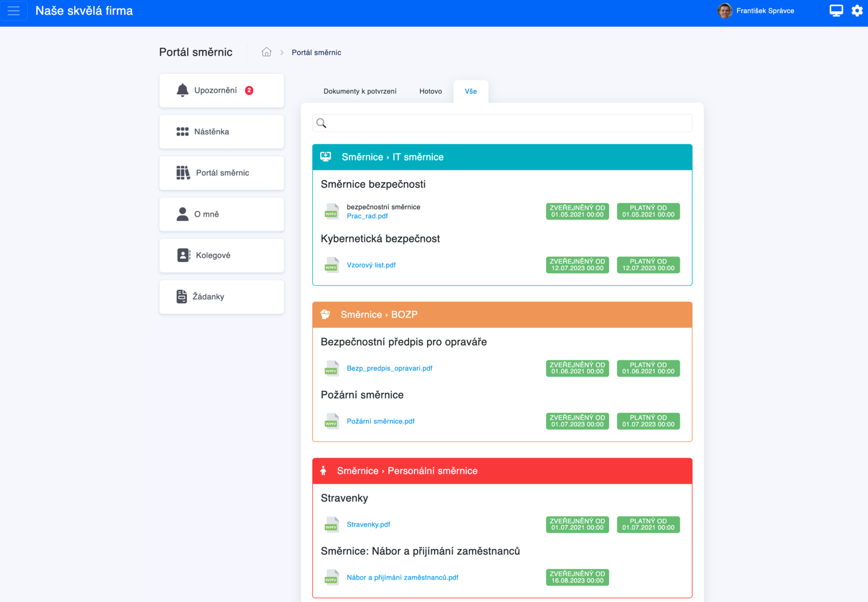Click Portál směrnic breadcrumb text
868x602 pixels.
tap(316, 52)
